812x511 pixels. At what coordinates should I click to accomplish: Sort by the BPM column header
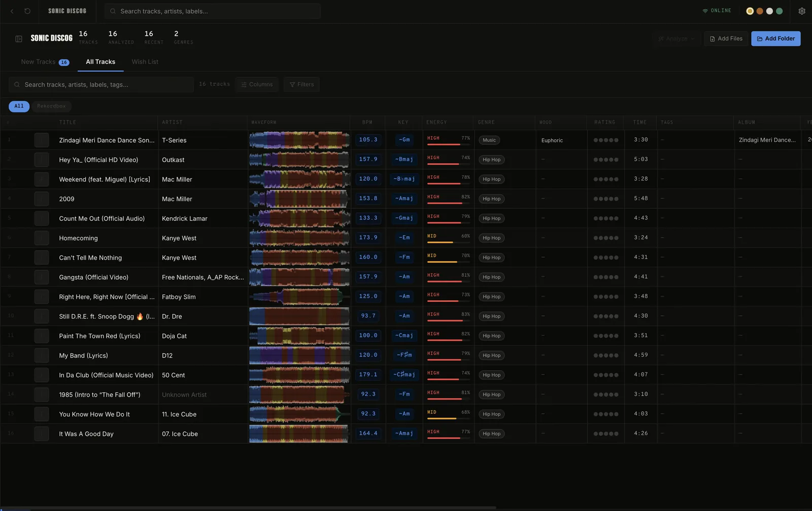(x=367, y=122)
